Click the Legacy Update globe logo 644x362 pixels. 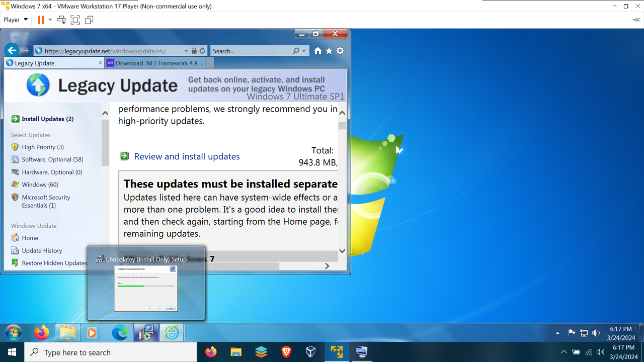coord(38,84)
